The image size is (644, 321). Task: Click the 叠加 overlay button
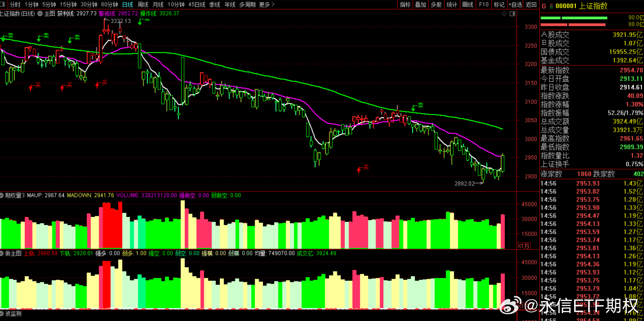[x=421, y=4]
